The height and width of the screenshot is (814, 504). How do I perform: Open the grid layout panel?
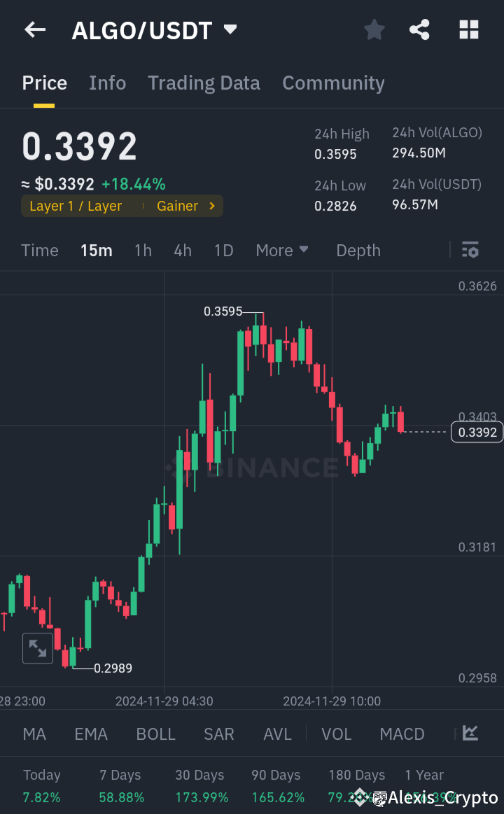468,29
